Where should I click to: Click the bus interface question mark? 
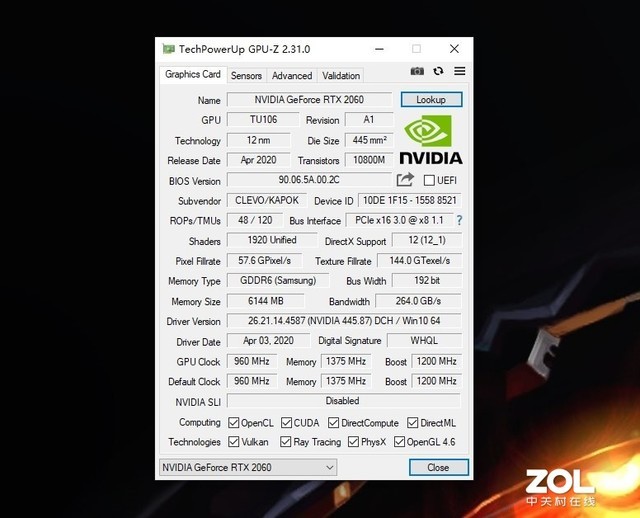(460, 220)
